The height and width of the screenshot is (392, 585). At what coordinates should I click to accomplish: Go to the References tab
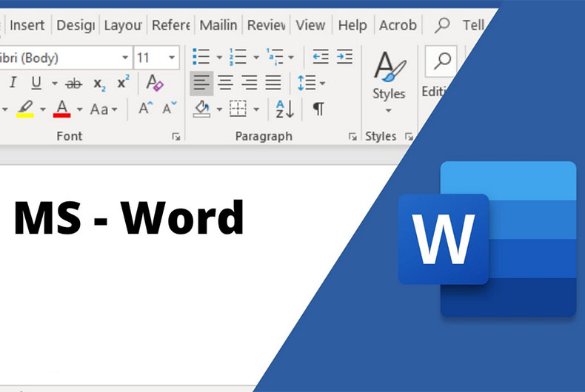click(171, 25)
